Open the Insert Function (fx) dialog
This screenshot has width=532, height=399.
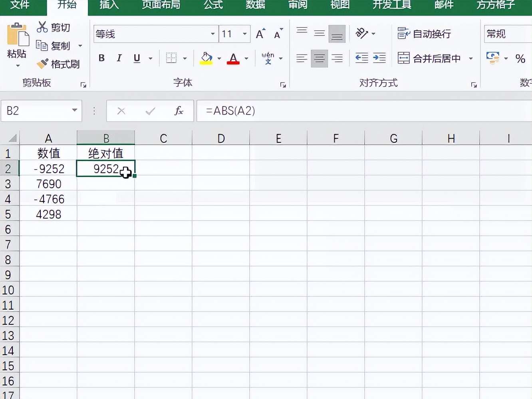pyautogui.click(x=178, y=111)
